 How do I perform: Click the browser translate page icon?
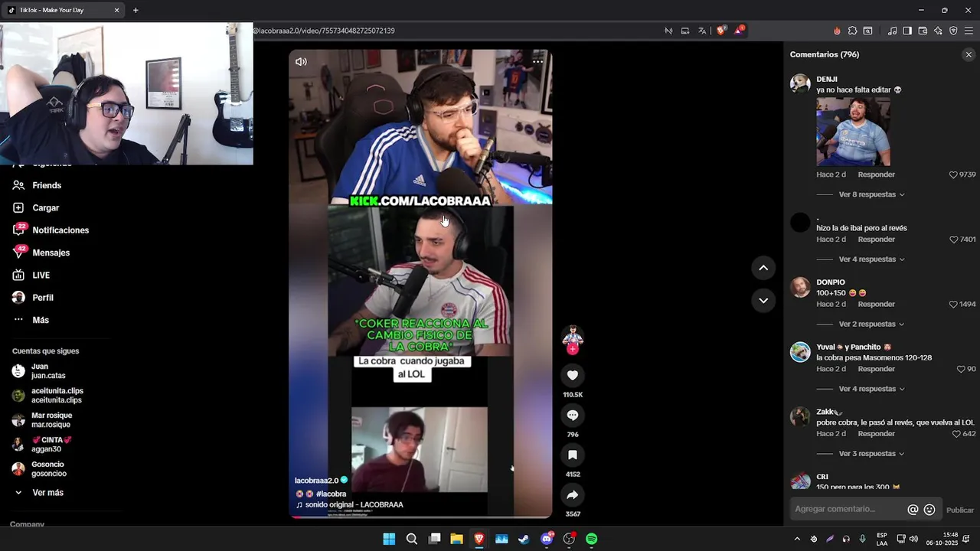(x=702, y=31)
